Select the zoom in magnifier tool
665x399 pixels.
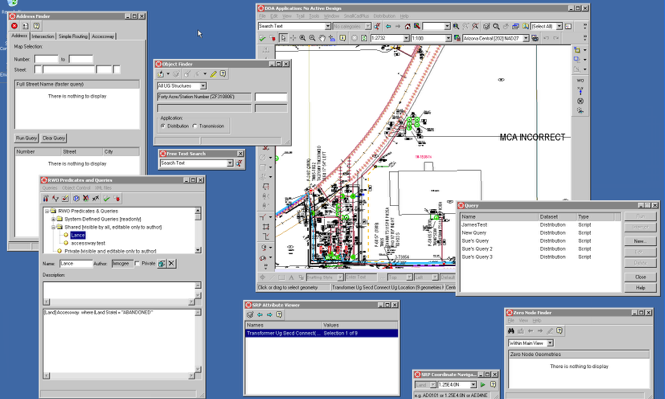coord(302,38)
